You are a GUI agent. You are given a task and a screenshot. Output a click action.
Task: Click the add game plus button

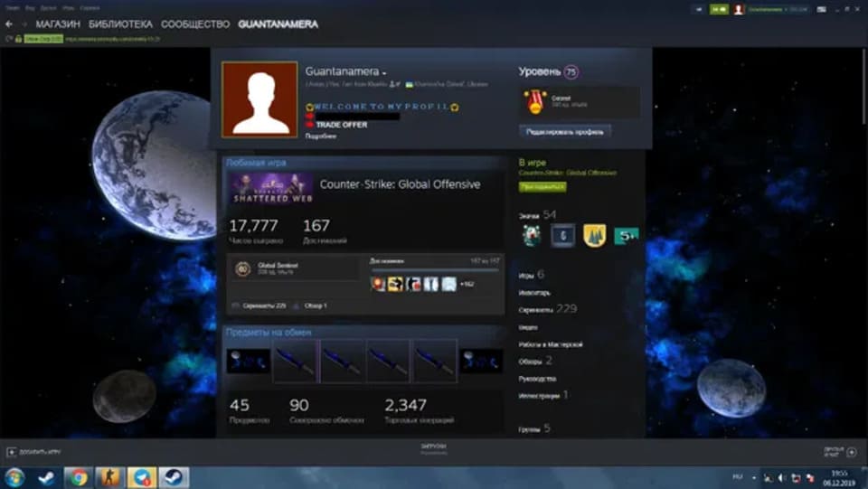coord(12,451)
